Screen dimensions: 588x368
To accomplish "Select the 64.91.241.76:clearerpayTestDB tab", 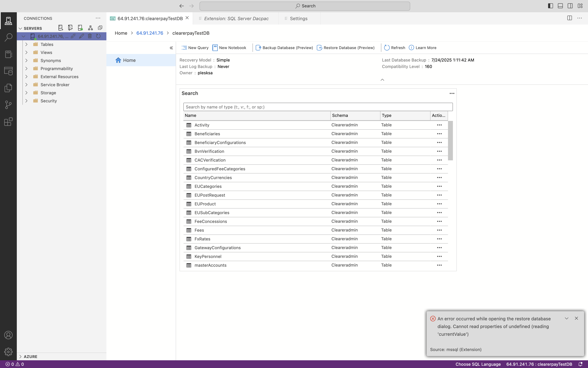I will pos(150,19).
